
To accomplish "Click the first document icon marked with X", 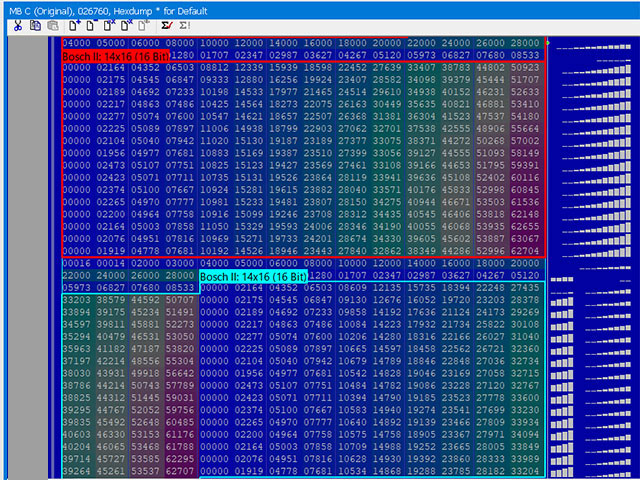I will click(108, 26).
